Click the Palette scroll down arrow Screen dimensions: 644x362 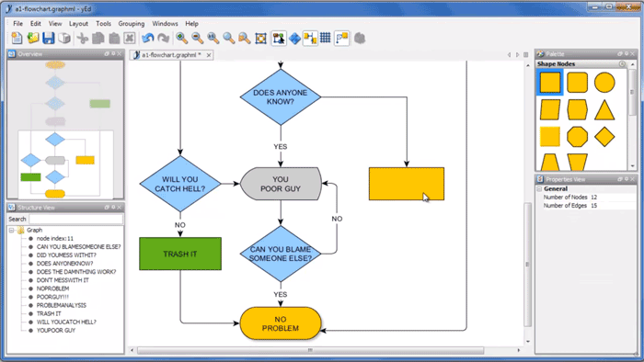[633, 166]
